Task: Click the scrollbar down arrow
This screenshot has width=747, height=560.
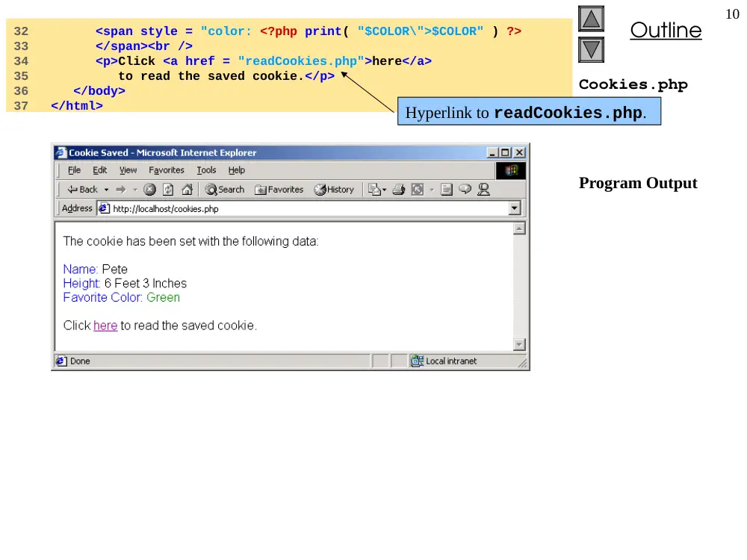Action: point(519,344)
